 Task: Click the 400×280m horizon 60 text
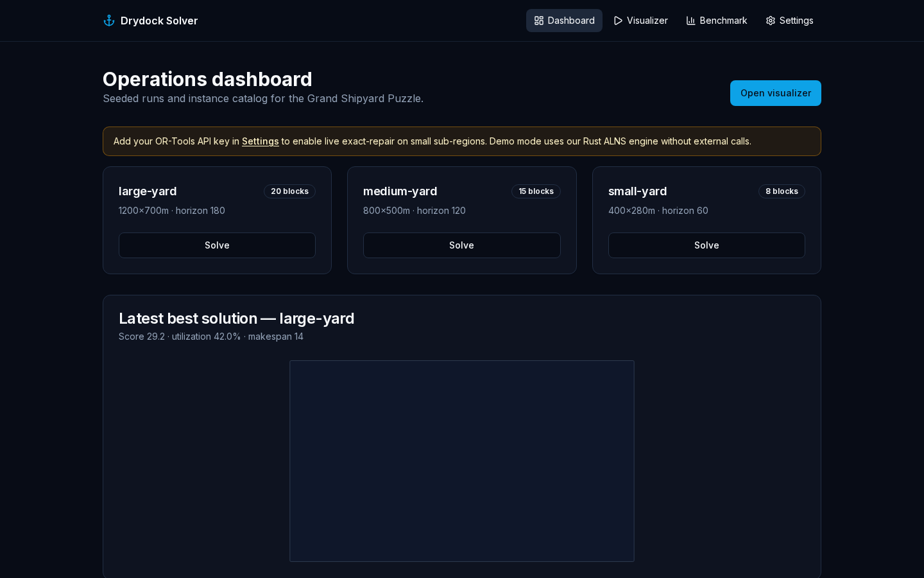658,211
